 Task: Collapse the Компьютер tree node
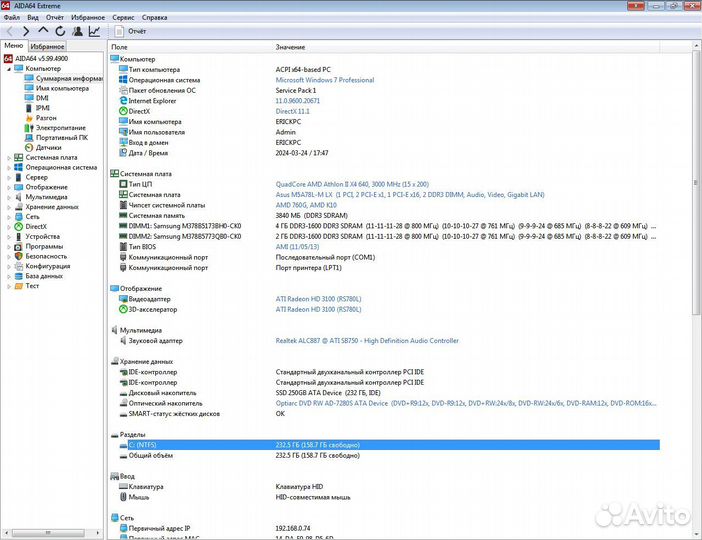tap(9, 69)
